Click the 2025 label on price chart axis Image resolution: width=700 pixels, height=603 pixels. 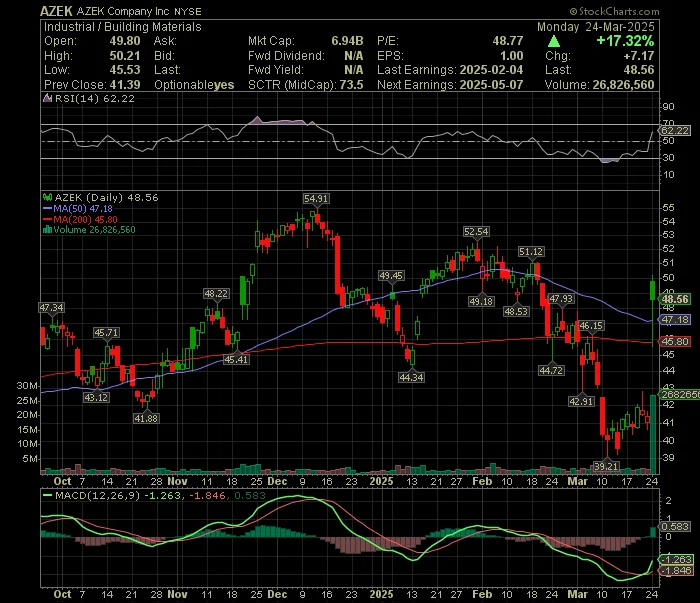click(382, 482)
